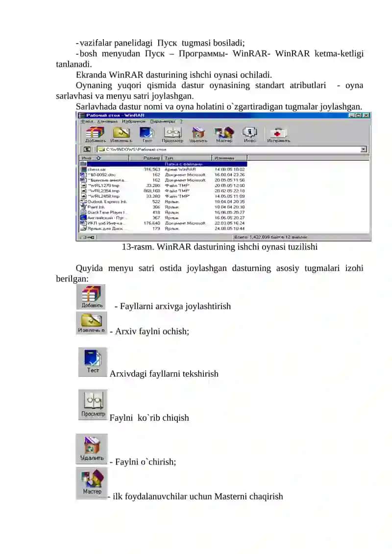Sort files by the Изменен column header
The height and width of the screenshot is (554, 392).
pyautogui.click(x=229, y=158)
